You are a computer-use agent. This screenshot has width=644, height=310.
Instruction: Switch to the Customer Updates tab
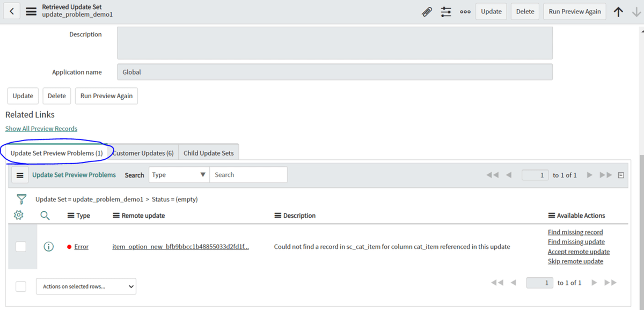point(144,152)
